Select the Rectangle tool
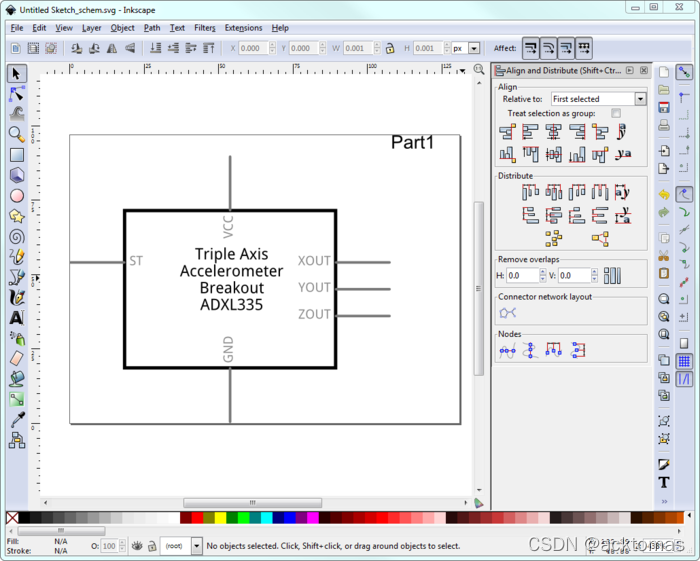Screen dimensions: 700x561 pos(17,155)
